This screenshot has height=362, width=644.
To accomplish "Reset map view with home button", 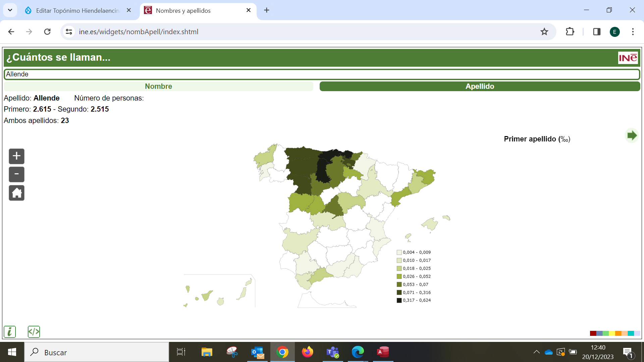I will [x=16, y=193].
